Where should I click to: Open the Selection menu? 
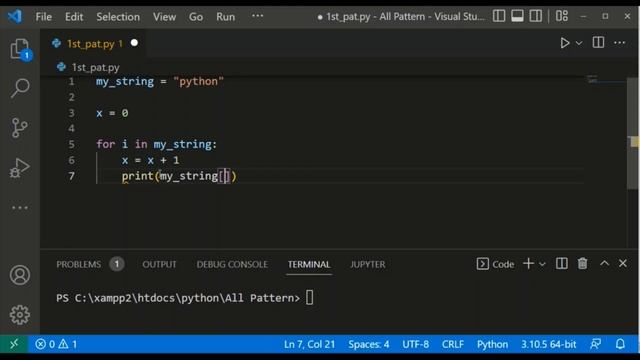(118, 17)
